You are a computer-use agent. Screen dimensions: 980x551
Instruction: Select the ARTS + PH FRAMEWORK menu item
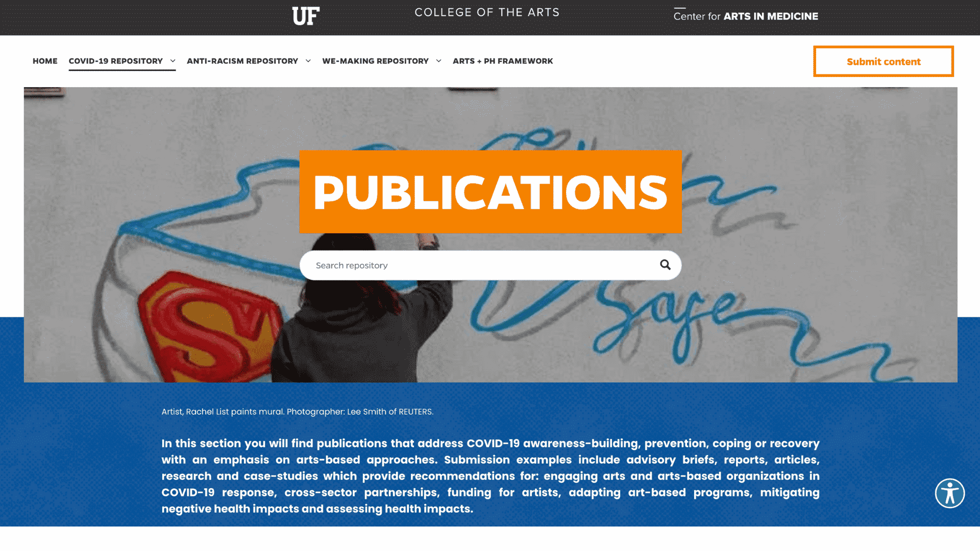pyautogui.click(x=503, y=61)
